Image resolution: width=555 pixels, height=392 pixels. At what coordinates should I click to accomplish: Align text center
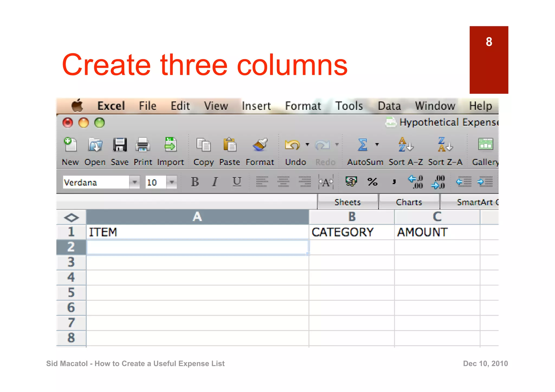coord(283,182)
